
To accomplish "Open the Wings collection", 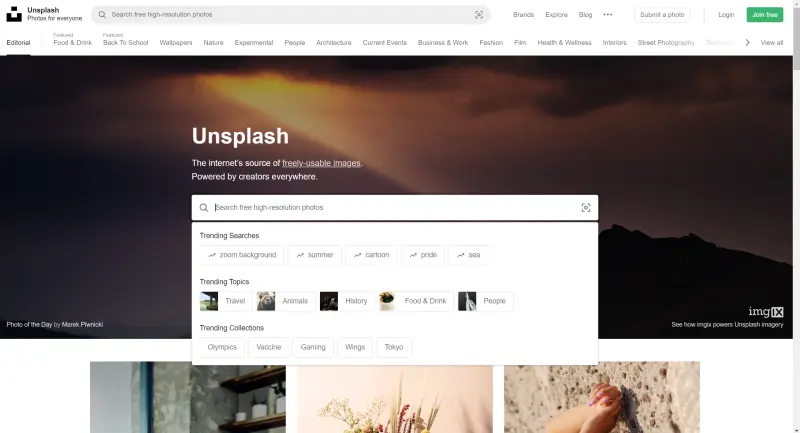I will pos(355,347).
